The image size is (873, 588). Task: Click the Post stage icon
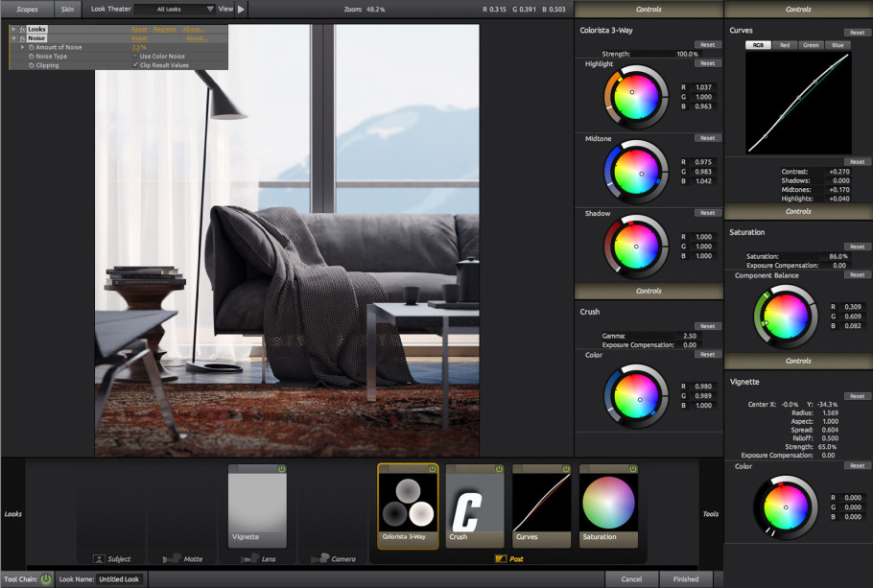pos(501,558)
